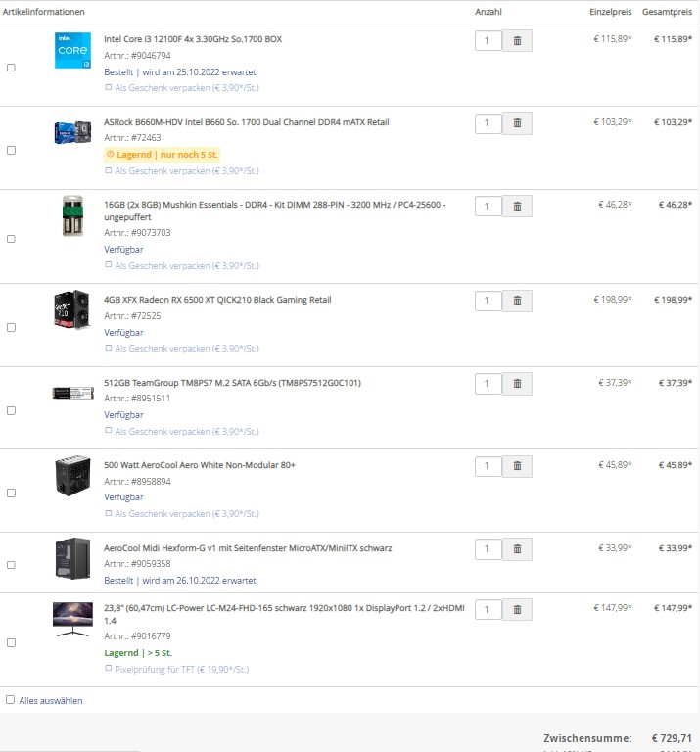Image resolution: width=700 pixels, height=752 pixels.
Task: Click the TeamGroup M.2 SSD thumbnail
Action: (72, 394)
